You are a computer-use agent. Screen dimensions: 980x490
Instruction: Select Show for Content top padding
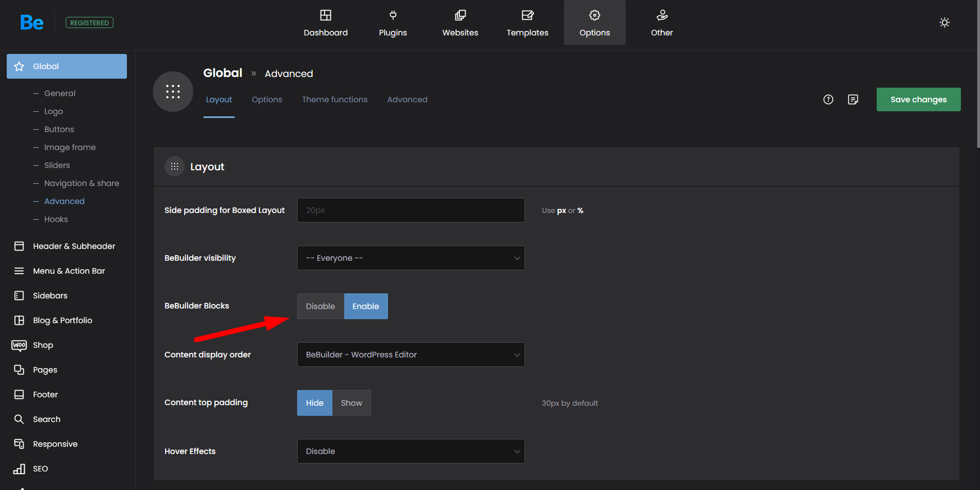click(352, 403)
